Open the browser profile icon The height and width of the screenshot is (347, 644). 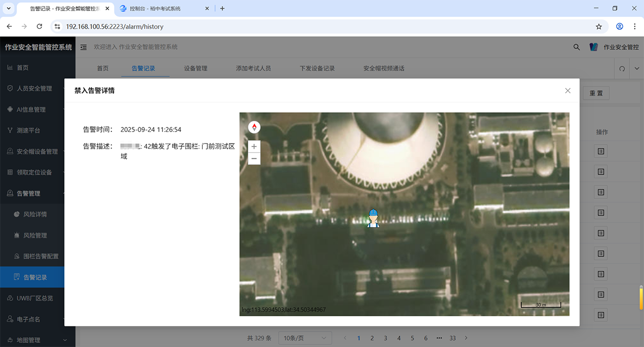(620, 26)
